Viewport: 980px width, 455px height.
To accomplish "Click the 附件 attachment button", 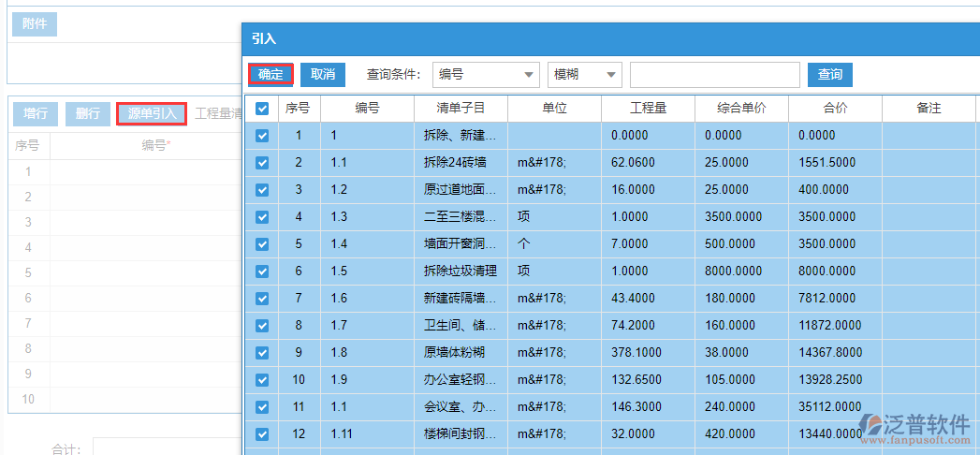I will click(x=35, y=23).
